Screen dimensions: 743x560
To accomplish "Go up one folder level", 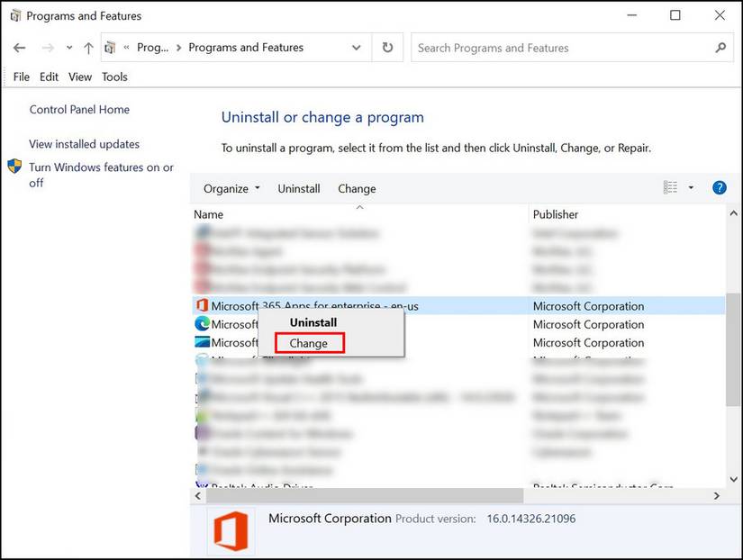I will point(87,47).
